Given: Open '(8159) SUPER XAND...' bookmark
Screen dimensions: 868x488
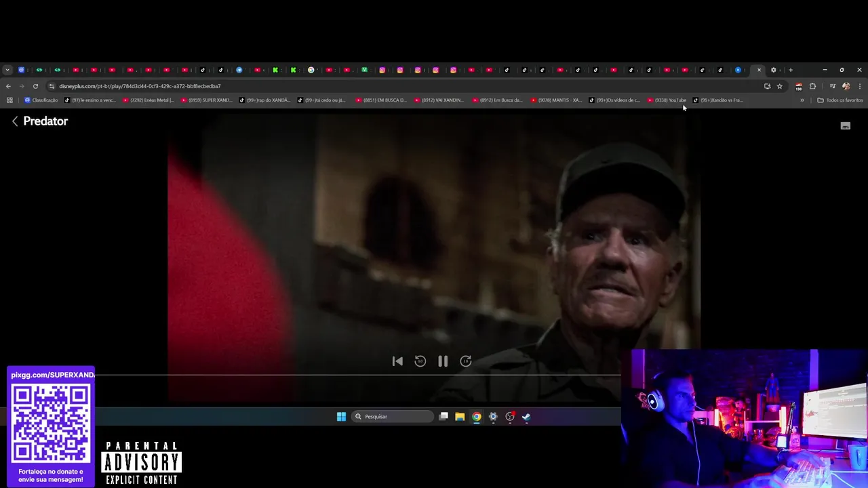Looking at the screenshot, I should pos(207,100).
